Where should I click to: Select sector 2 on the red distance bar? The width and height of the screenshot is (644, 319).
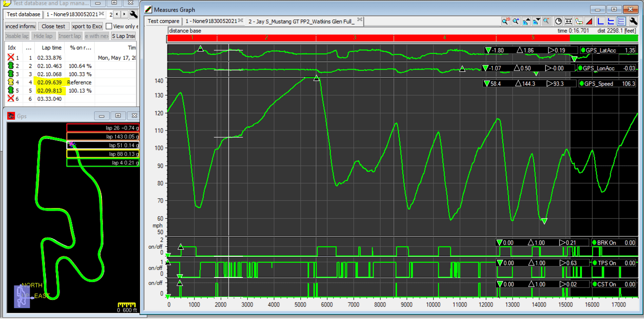[266, 38]
